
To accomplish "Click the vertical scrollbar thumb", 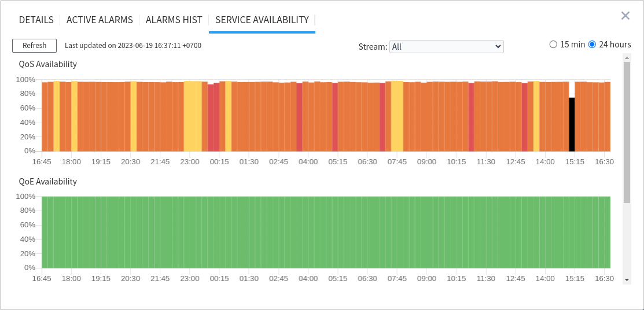I will point(627,132).
